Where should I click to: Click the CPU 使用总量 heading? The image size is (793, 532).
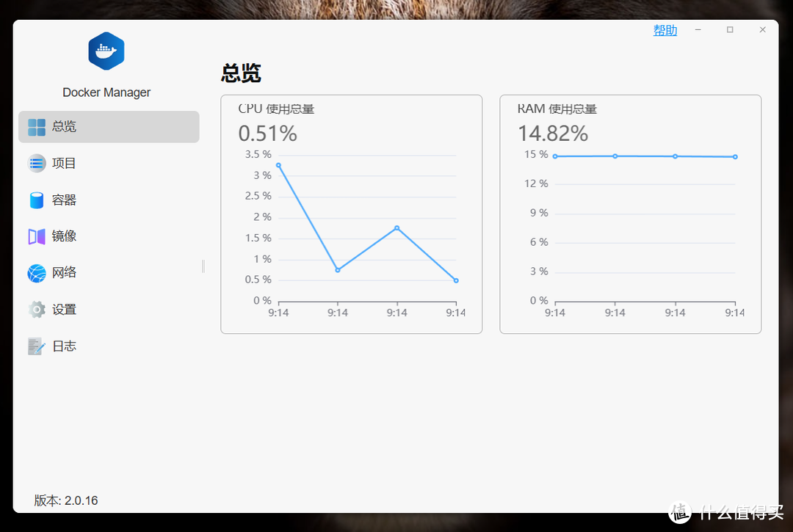point(276,109)
